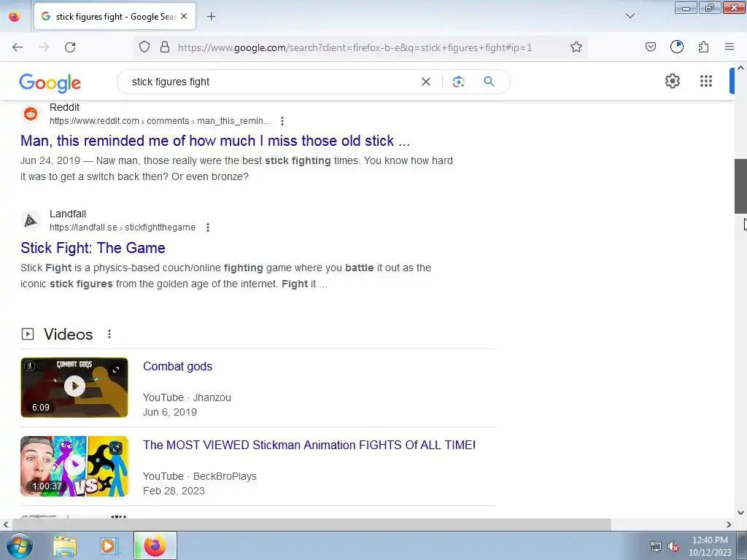Select the stick figures fight tab
Screen dimensions: 747x560
(x=115, y=17)
